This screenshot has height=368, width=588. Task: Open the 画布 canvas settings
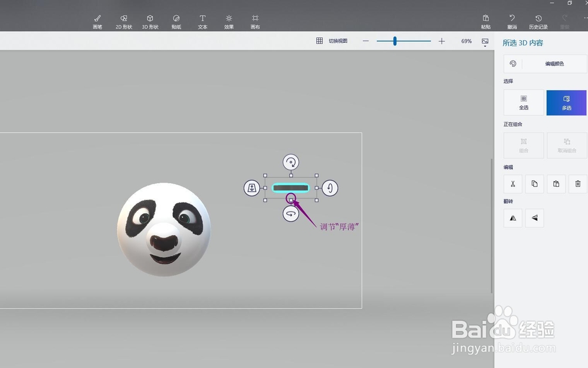pyautogui.click(x=255, y=22)
